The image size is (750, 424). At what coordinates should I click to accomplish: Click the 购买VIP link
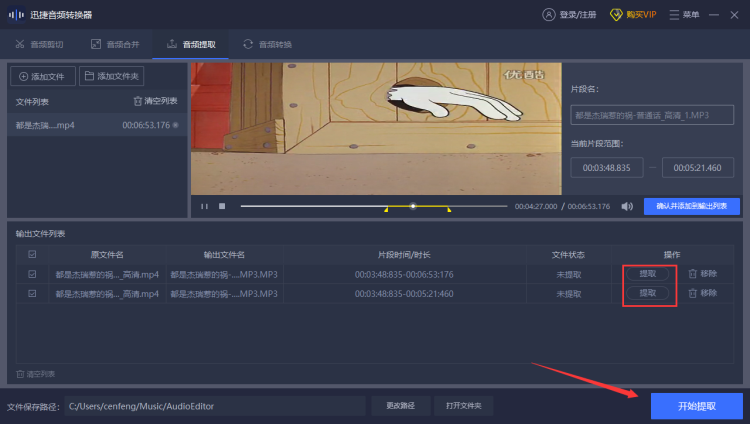coord(633,15)
